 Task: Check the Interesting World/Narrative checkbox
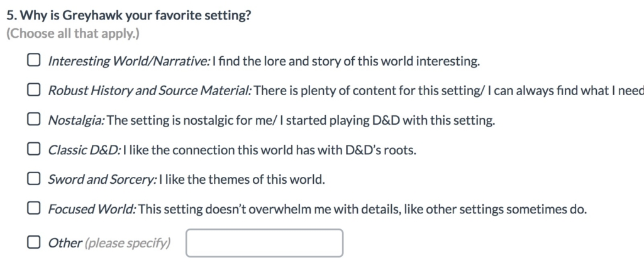[x=34, y=61]
